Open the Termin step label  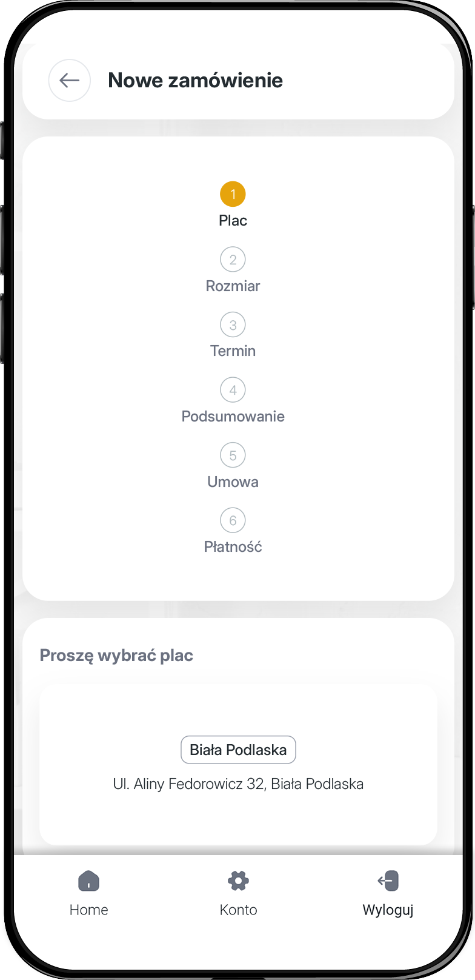tap(233, 351)
